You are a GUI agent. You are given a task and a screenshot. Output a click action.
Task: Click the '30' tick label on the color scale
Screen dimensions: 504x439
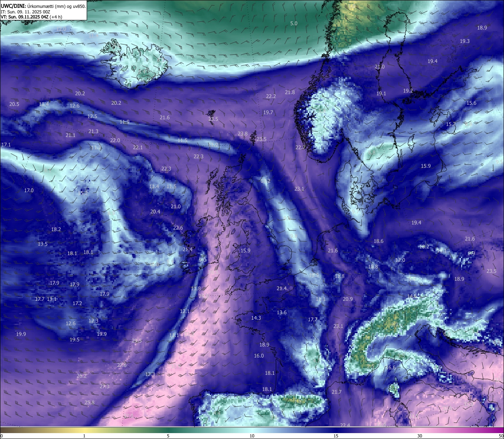point(420,436)
